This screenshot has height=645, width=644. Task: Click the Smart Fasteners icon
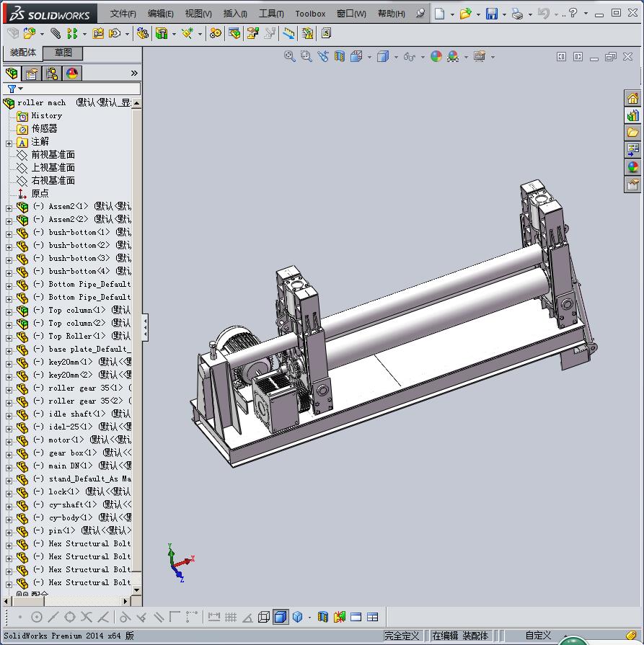tap(98, 33)
